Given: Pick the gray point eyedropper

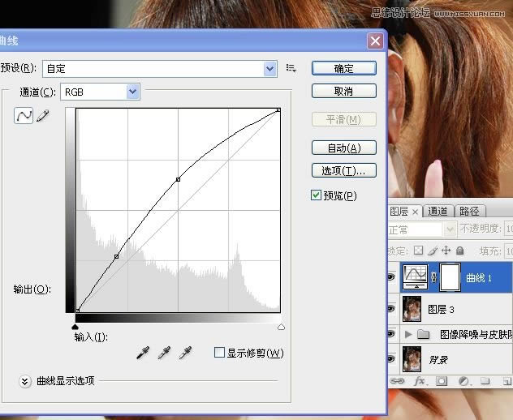Looking at the screenshot, I should (165, 353).
